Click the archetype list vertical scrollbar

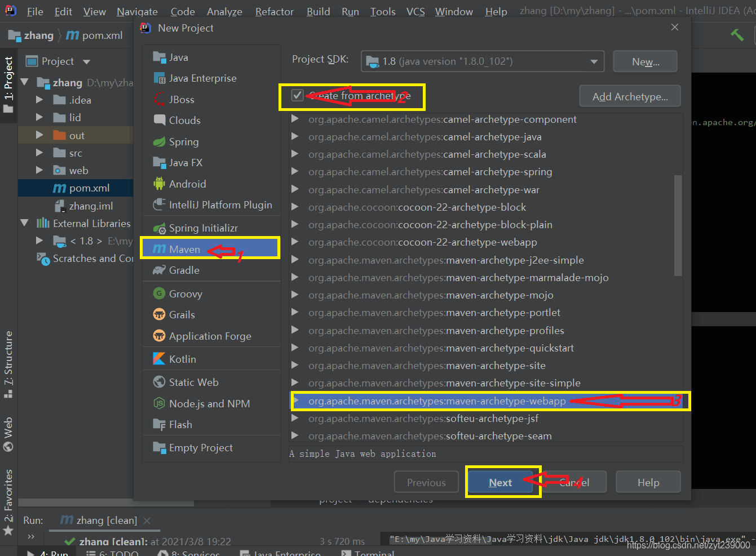(678, 225)
